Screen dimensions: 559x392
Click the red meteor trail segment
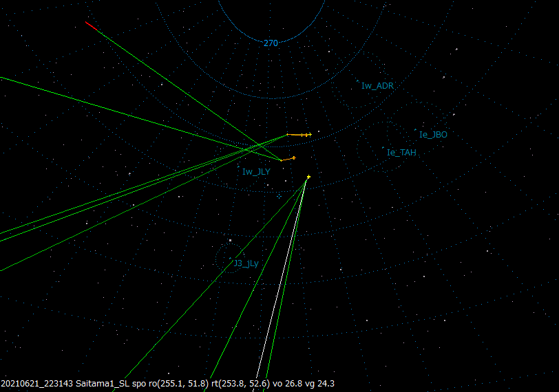tap(92, 26)
